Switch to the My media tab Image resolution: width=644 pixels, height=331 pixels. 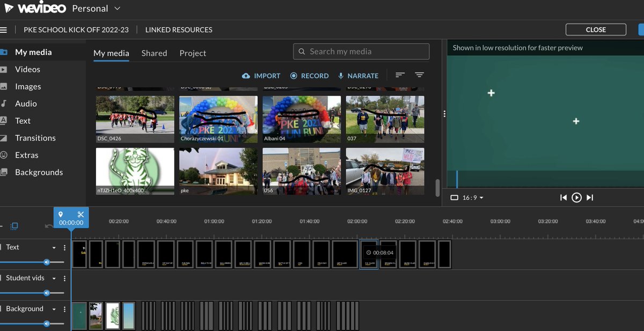111,53
